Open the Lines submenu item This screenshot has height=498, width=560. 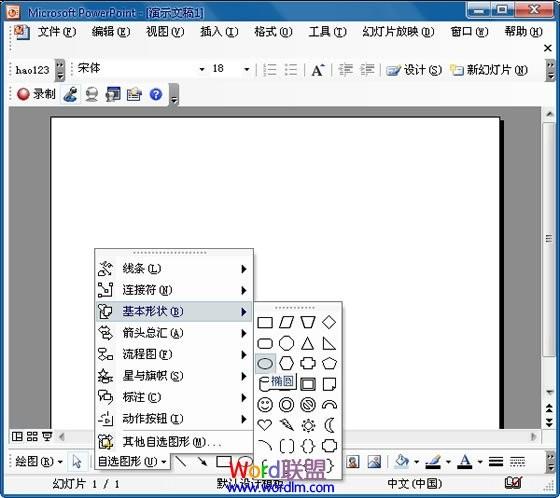[174, 269]
